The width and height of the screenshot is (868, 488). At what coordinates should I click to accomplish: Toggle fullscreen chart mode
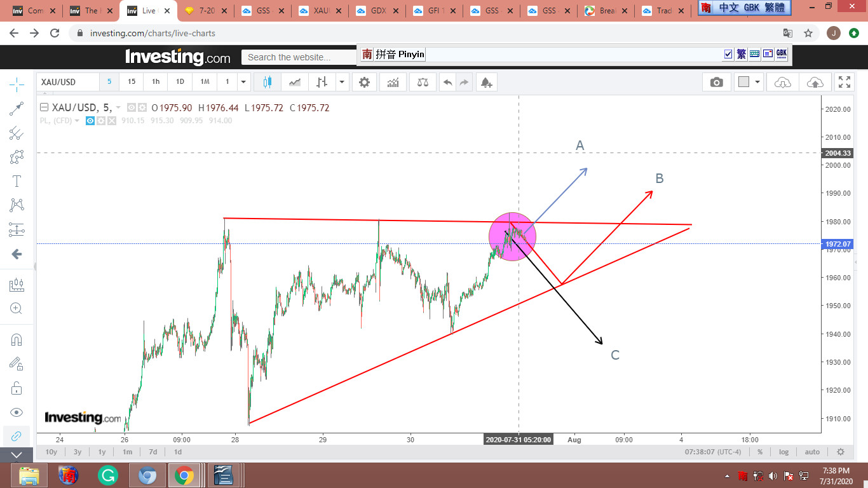pos(844,82)
